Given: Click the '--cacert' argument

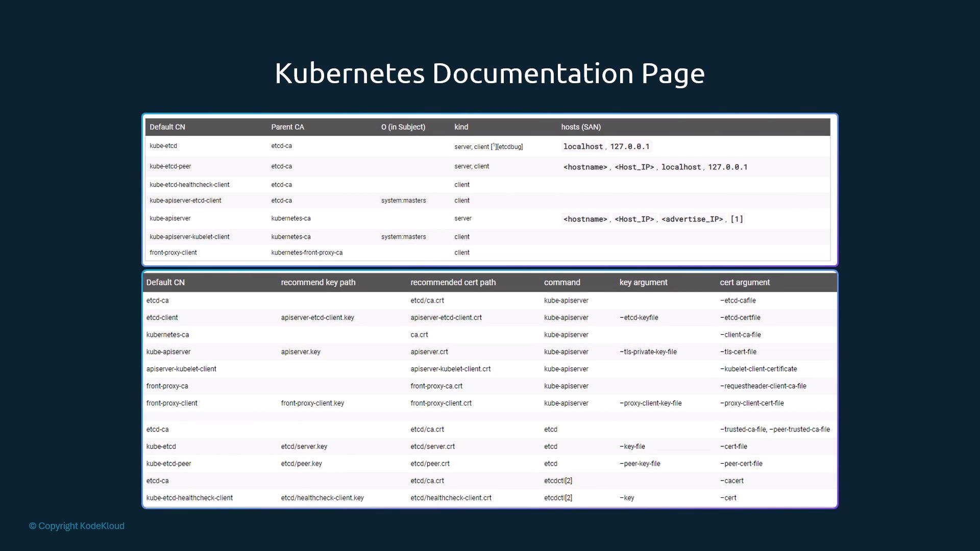Looking at the screenshot, I should (732, 481).
